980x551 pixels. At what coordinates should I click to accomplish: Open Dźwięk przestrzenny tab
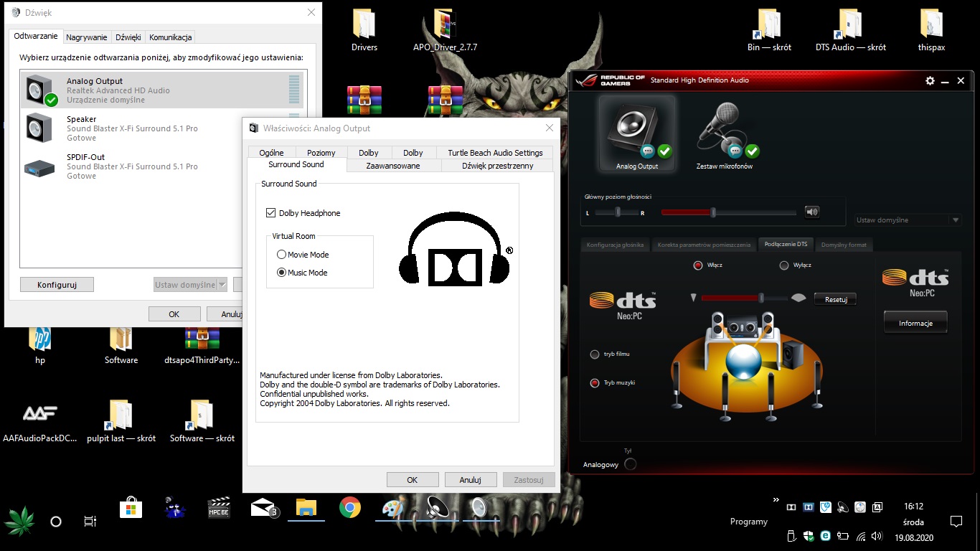click(x=498, y=166)
